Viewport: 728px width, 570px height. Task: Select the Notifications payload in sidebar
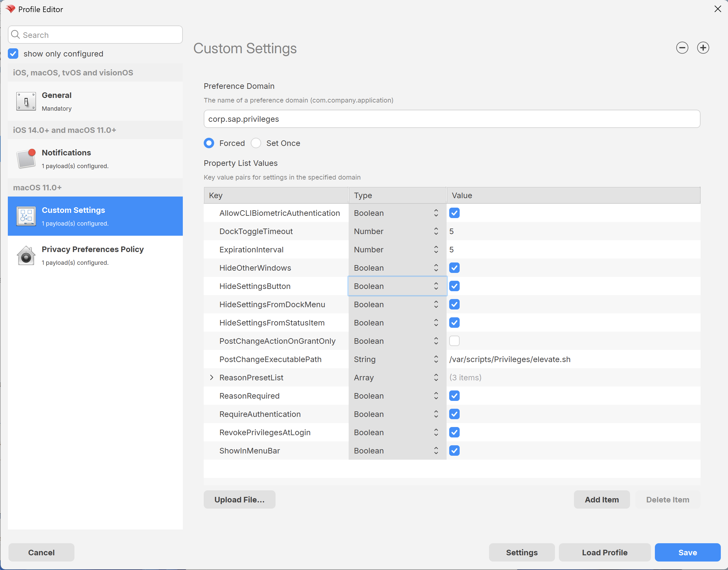coord(95,159)
